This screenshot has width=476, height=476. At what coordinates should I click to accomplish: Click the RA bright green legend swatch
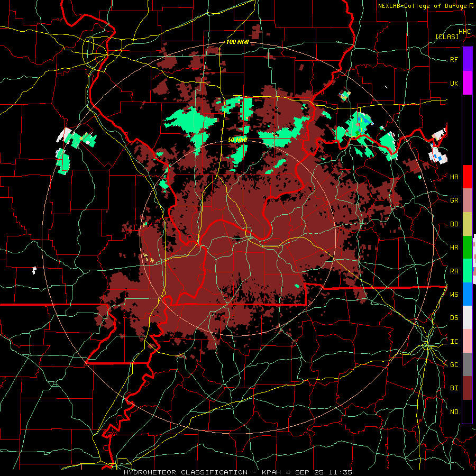[x=467, y=271]
